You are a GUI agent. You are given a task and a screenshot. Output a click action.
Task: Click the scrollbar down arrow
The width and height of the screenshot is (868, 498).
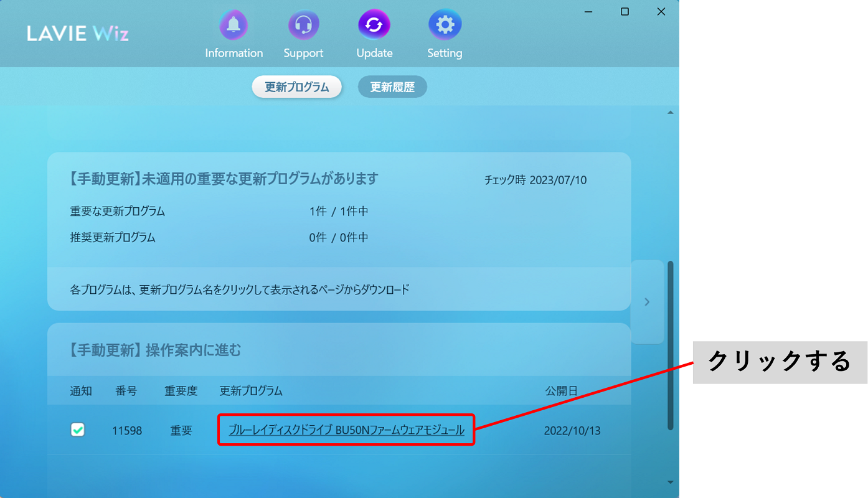click(x=671, y=482)
